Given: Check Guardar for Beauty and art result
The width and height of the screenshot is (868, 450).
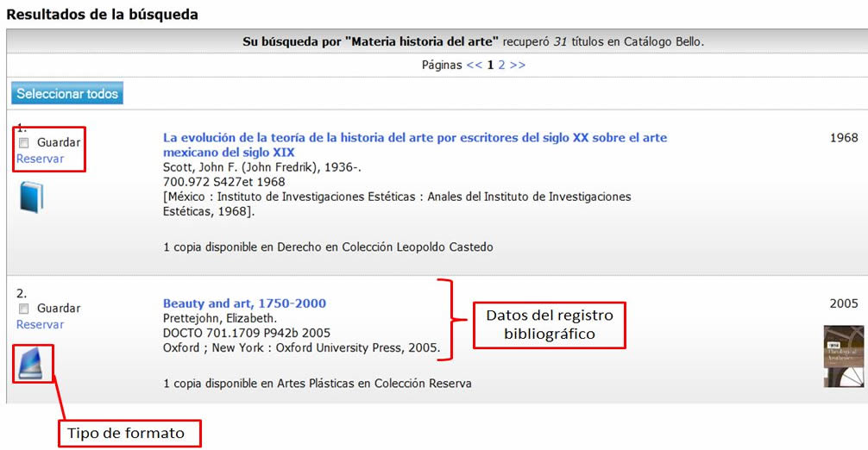Looking at the screenshot, I should point(24,309).
